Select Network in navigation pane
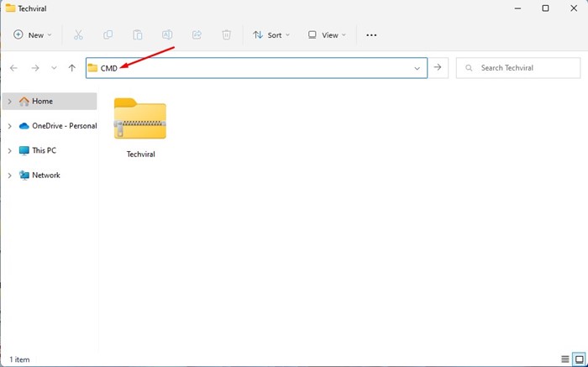This screenshot has height=367, width=588. (x=39, y=175)
